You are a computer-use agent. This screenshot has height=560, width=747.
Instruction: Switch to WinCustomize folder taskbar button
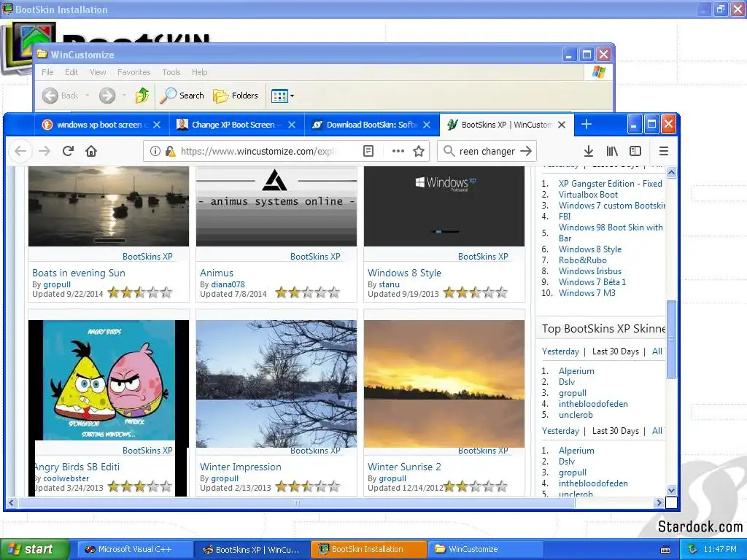(x=486, y=550)
